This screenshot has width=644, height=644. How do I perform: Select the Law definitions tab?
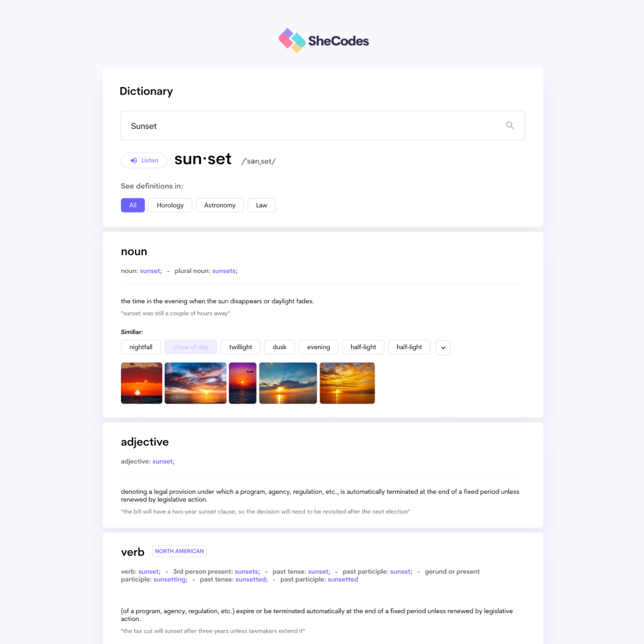(x=261, y=205)
